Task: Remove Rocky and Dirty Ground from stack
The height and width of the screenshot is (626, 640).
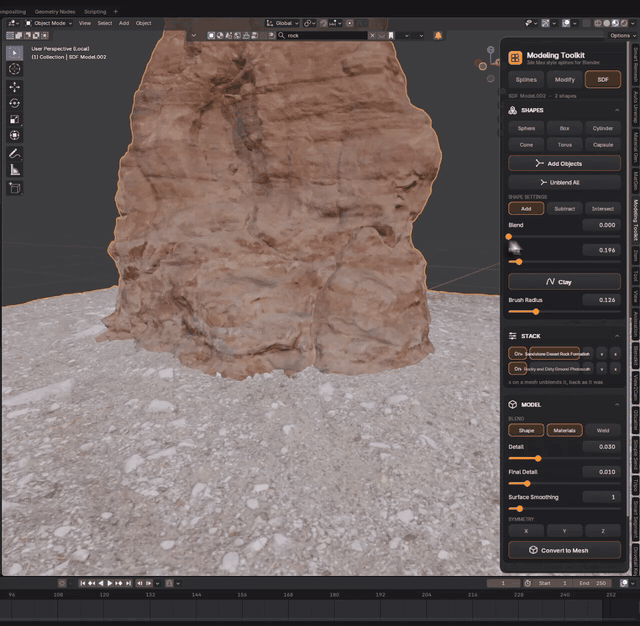Action: pyautogui.click(x=615, y=369)
